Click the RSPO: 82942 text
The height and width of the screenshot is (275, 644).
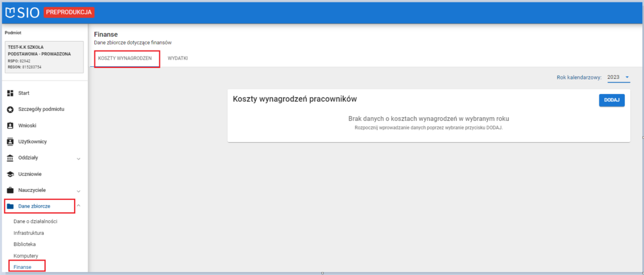[x=19, y=61]
